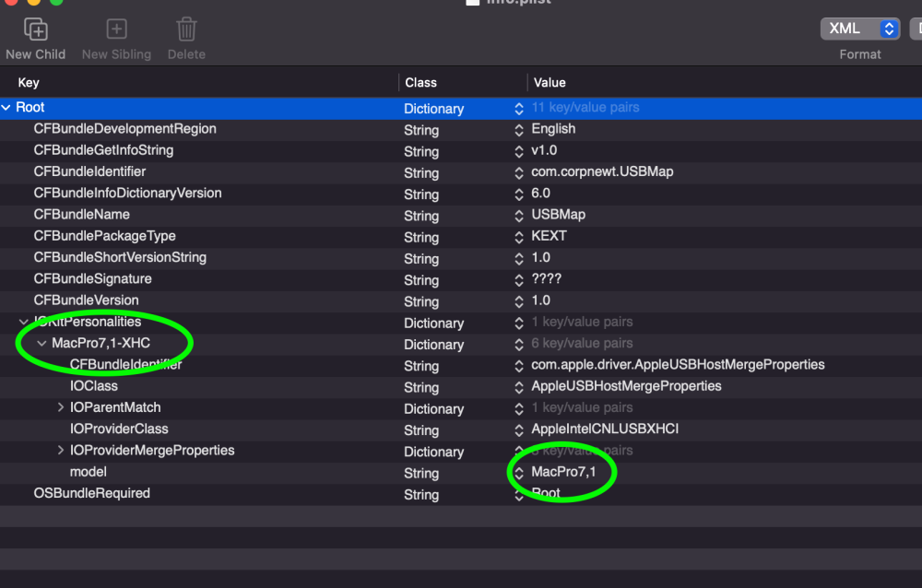Screen dimensions: 922x588
Task: Open class stepper for IOParentMatch row
Action: click(518, 408)
